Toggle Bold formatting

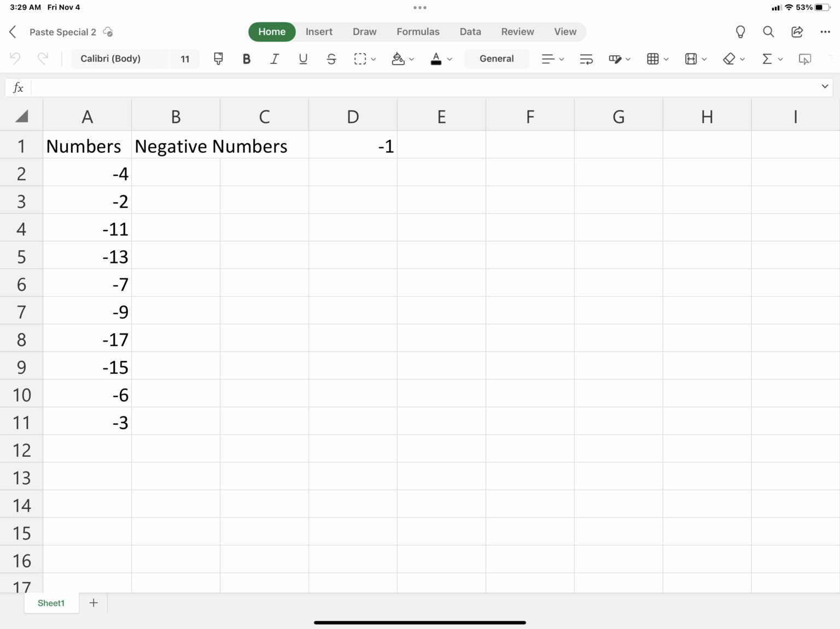pos(246,58)
